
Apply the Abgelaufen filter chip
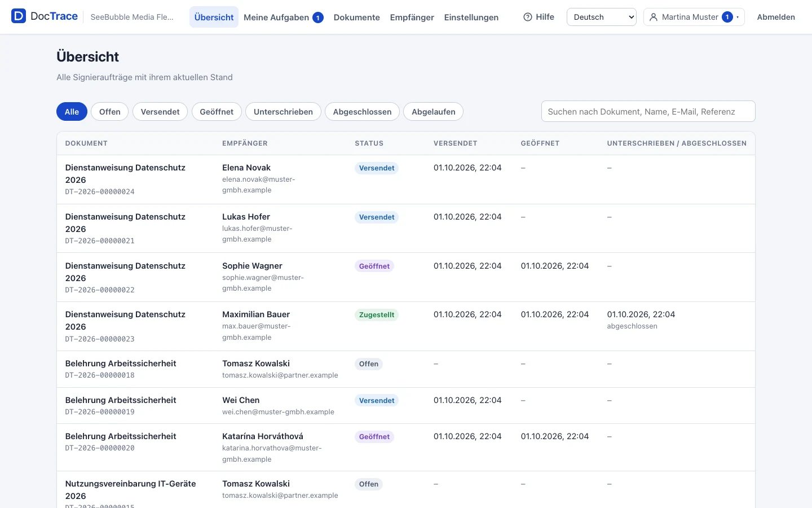pyautogui.click(x=433, y=112)
